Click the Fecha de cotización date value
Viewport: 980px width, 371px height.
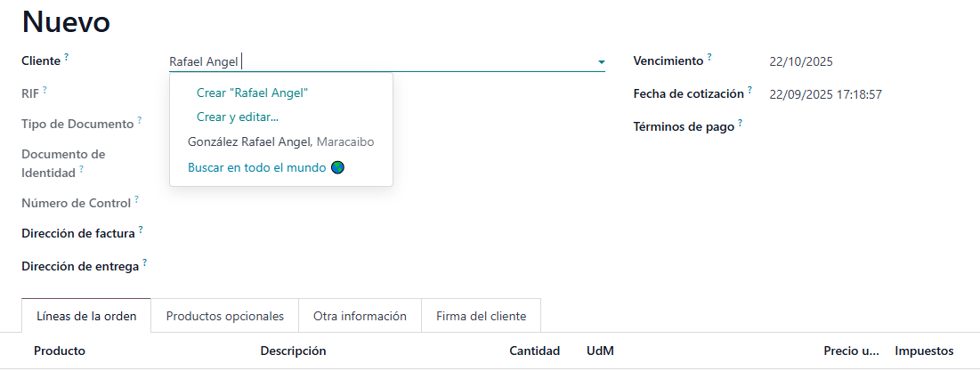824,94
